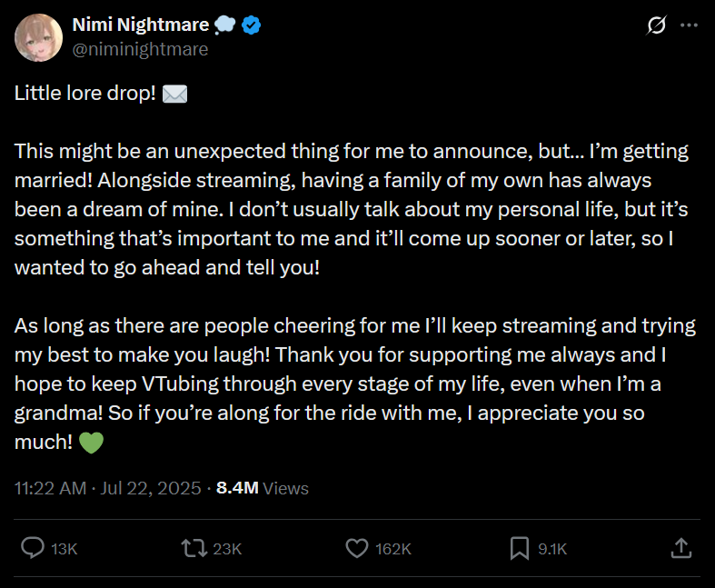
Task: Click the reply speech bubble icon
Action: (33, 548)
